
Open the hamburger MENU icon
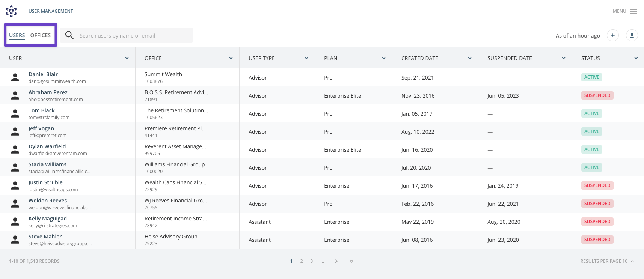point(634,11)
